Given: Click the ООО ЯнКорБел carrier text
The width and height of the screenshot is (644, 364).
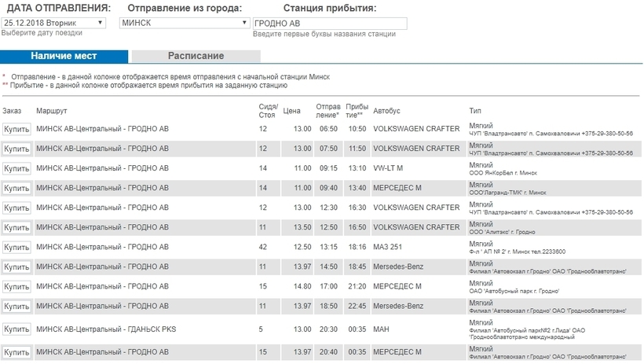Looking at the screenshot, I should point(503,173).
